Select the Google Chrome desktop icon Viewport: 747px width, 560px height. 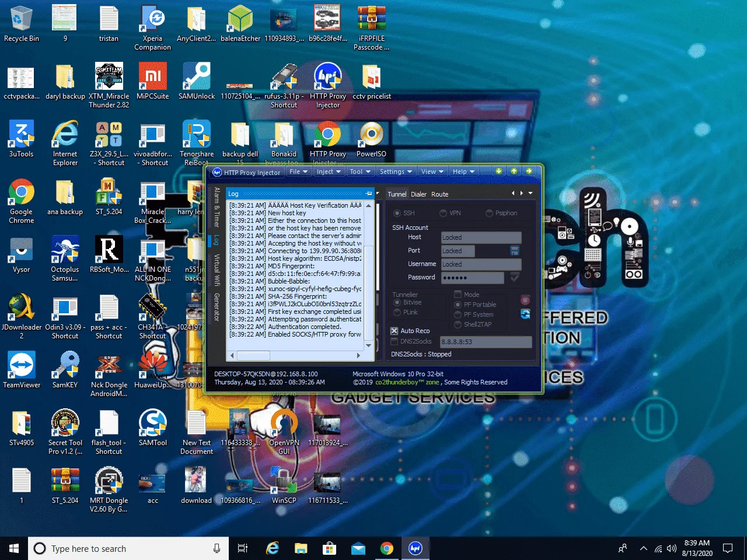click(22, 201)
